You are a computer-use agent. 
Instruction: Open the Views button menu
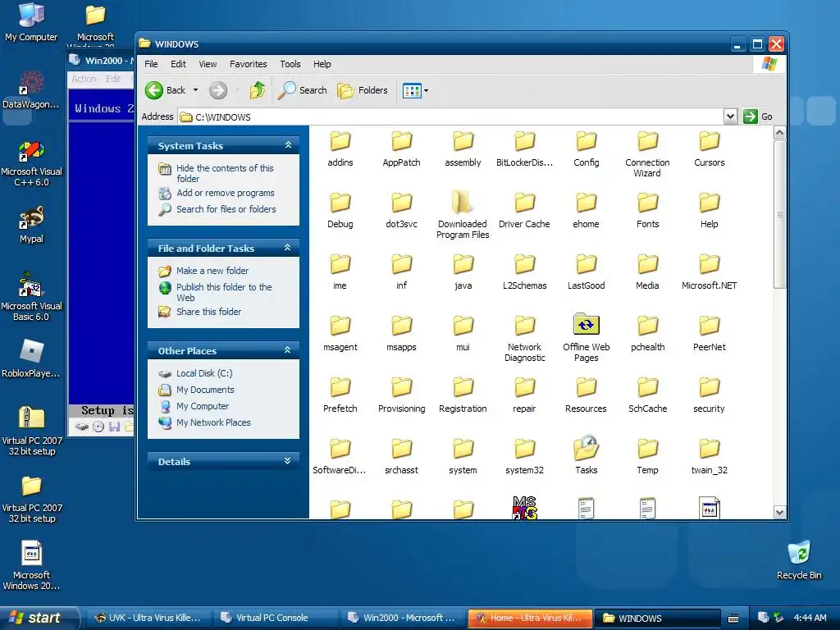click(x=415, y=90)
